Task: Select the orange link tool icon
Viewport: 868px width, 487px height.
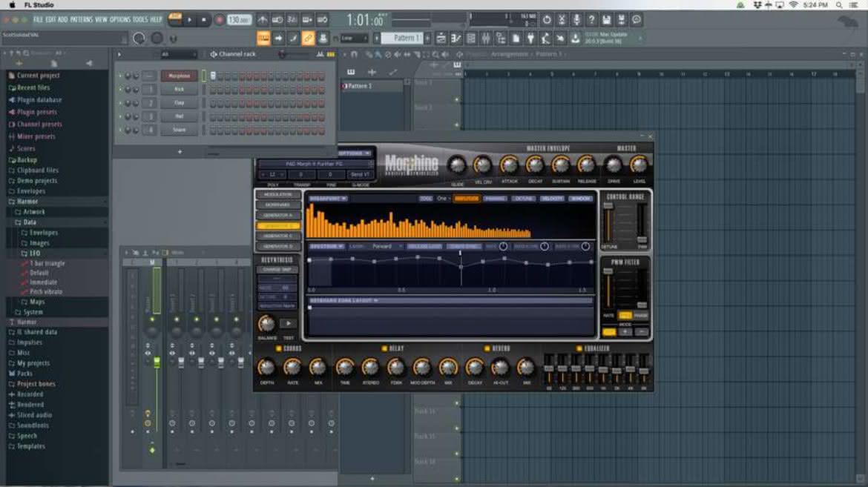Action: pos(309,39)
